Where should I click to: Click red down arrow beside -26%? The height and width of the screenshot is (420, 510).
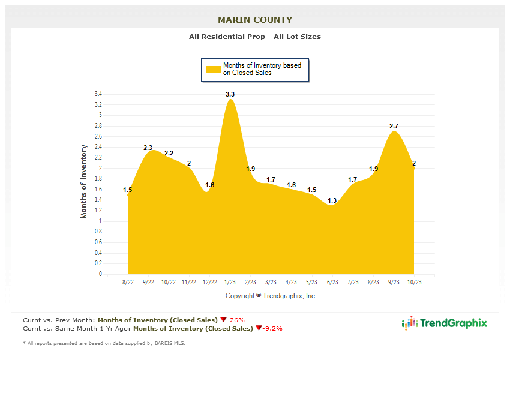pyautogui.click(x=223, y=320)
